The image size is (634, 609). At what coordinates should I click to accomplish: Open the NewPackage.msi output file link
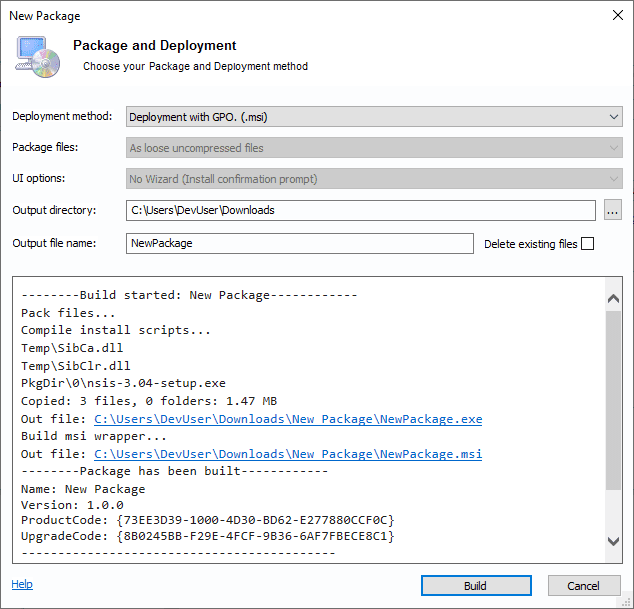[288, 454]
